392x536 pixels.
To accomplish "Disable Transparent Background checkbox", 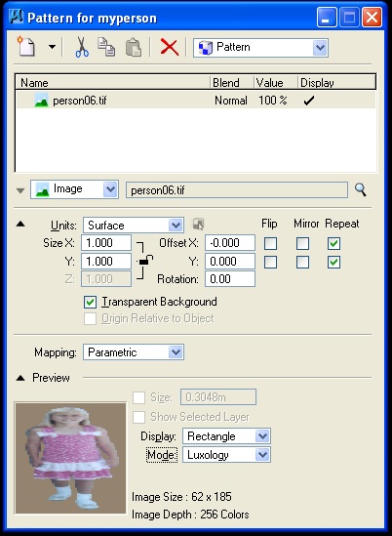I will coord(90,303).
